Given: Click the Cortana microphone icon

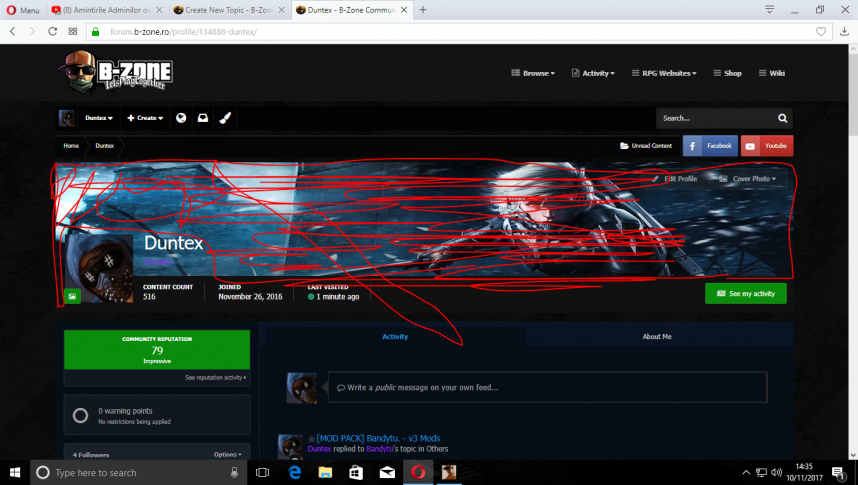Looking at the screenshot, I should (234, 472).
